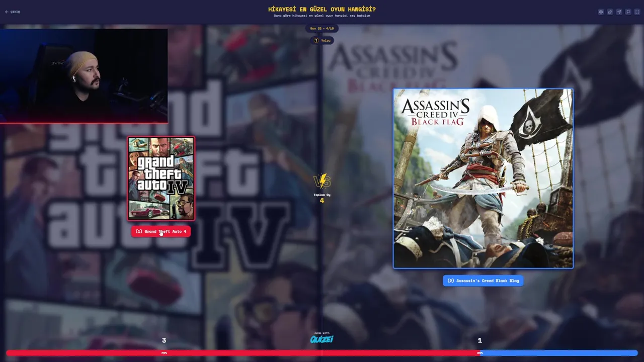644x362 pixels.
Task: Click the VS lightning icon in center
Action: pyautogui.click(x=322, y=181)
